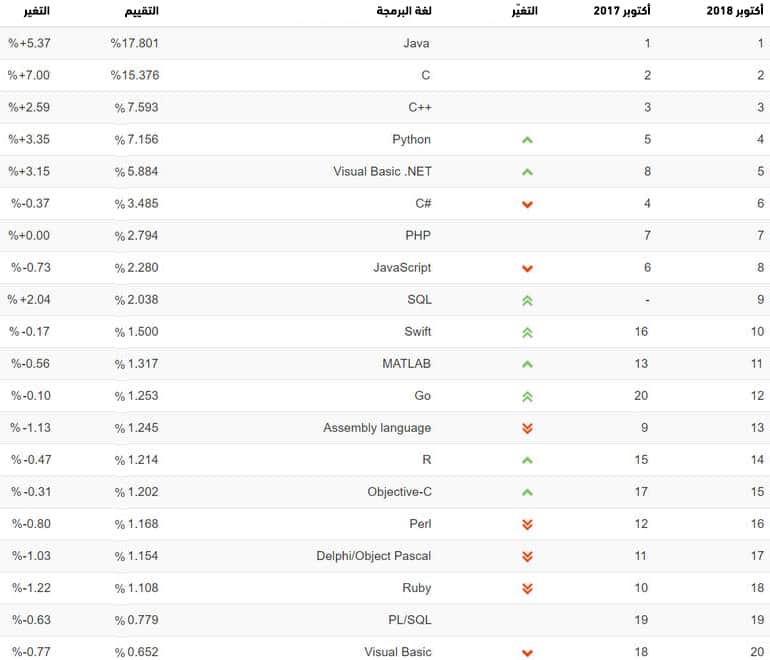Click the Delphi/Object Pascal row label
This screenshot has width=770, height=660.
pyautogui.click(x=374, y=556)
